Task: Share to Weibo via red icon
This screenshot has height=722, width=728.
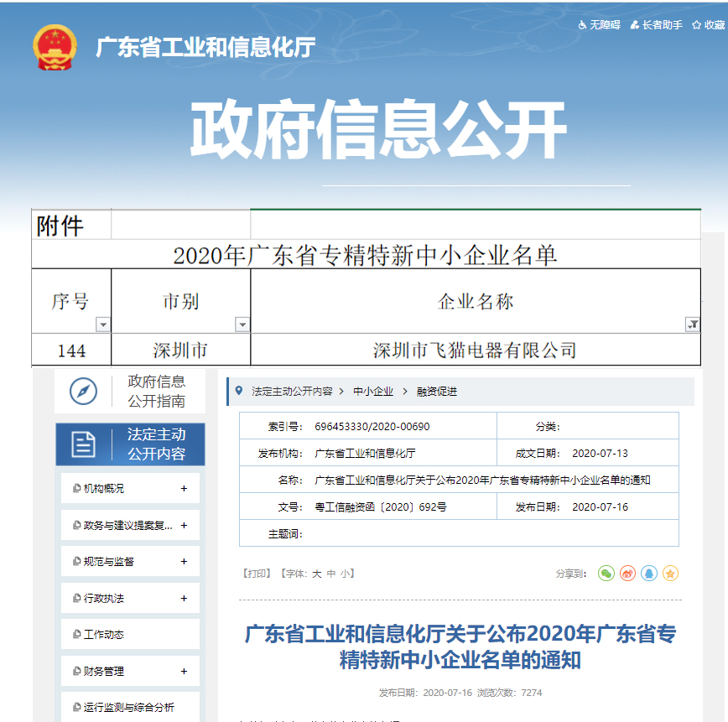Action: tap(627, 574)
